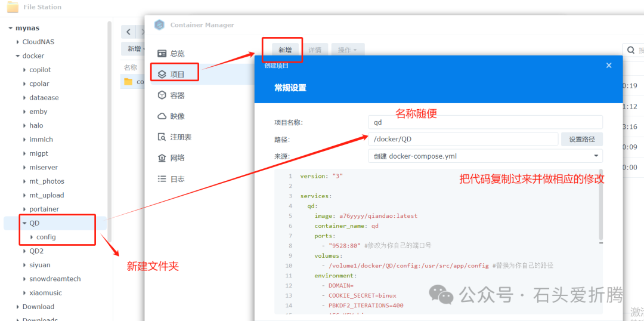Open the Overview (总览) section
644x321 pixels.
(x=178, y=54)
